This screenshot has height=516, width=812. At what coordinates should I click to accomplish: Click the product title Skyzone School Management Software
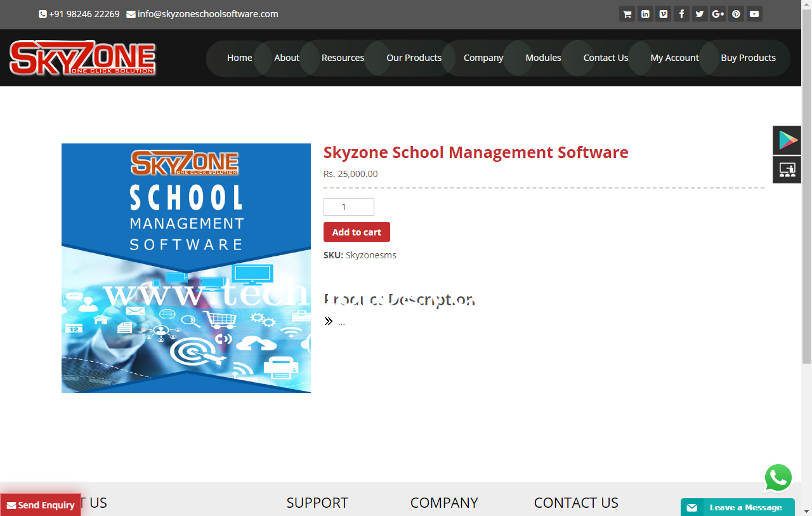coord(476,152)
